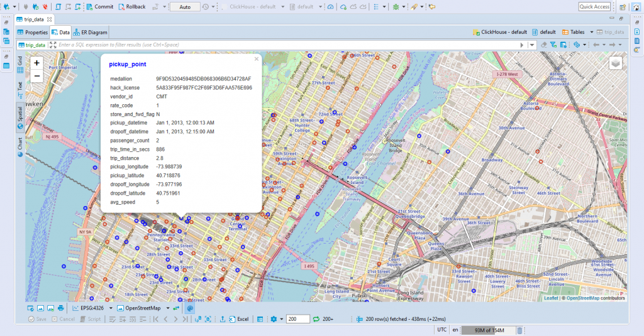The image size is (644, 336).
Task: Click the default schema breadcrumb
Action: 544,32
